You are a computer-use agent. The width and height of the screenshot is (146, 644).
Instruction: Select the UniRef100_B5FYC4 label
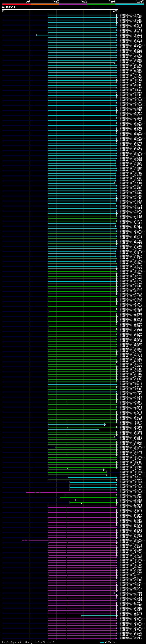click(131, 600)
